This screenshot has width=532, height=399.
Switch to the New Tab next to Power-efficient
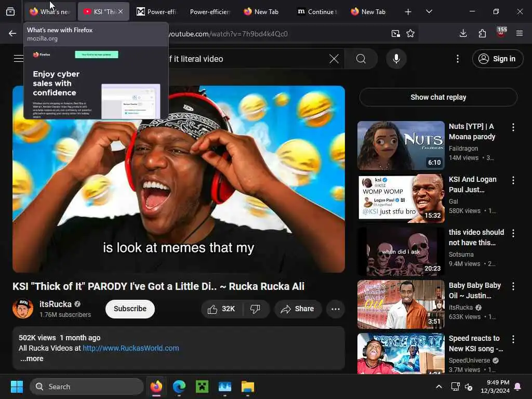[x=261, y=12]
